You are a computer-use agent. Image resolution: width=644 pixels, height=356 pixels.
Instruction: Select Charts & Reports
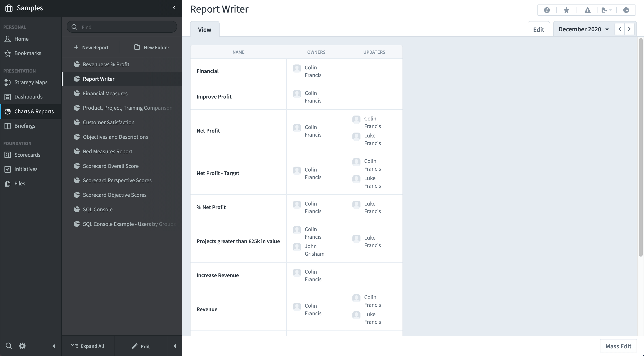tap(31, 112)
